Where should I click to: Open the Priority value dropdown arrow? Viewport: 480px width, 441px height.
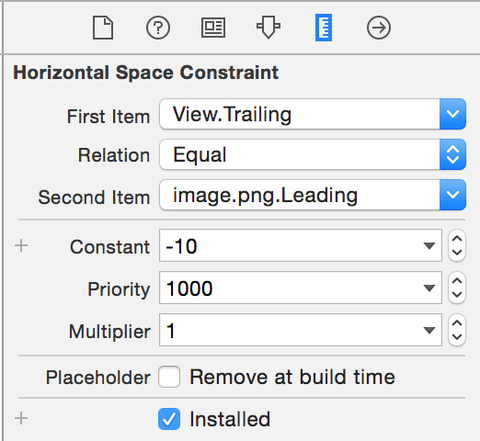(429, 288)
